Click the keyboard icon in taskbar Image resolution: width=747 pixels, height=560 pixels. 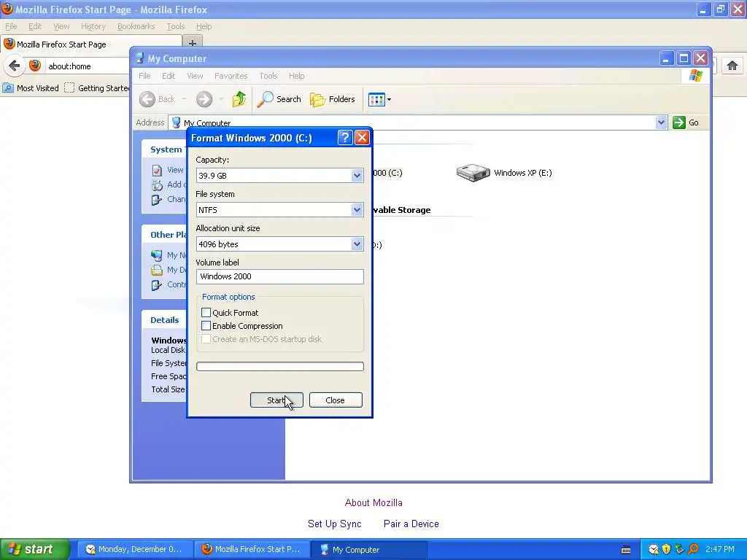click(x=625, y=550)
